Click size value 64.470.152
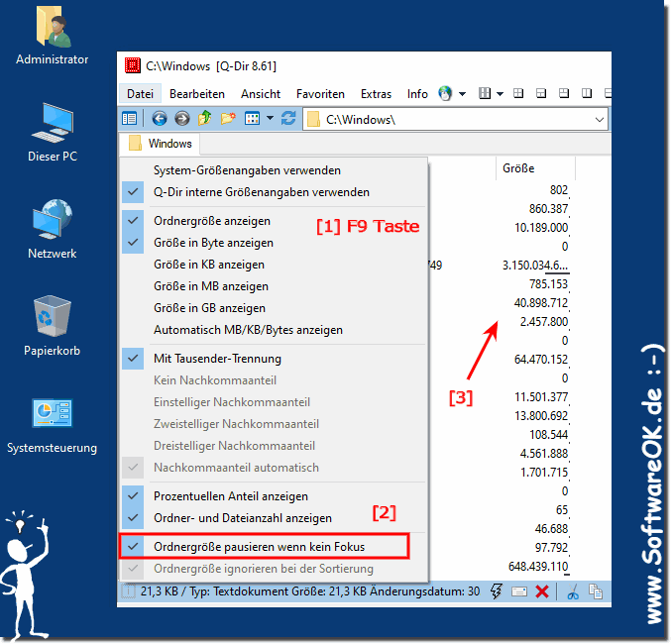This screenshot has width=671, height=644. pos(541,360)
